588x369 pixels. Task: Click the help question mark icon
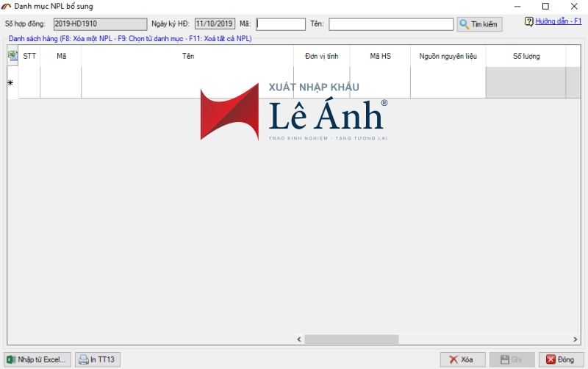click(528, 22)
